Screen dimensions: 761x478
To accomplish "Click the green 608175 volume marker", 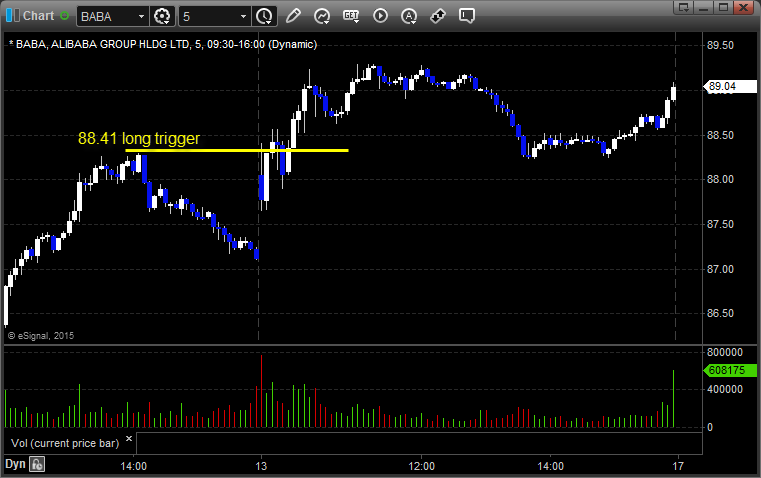I will (730, 370).
